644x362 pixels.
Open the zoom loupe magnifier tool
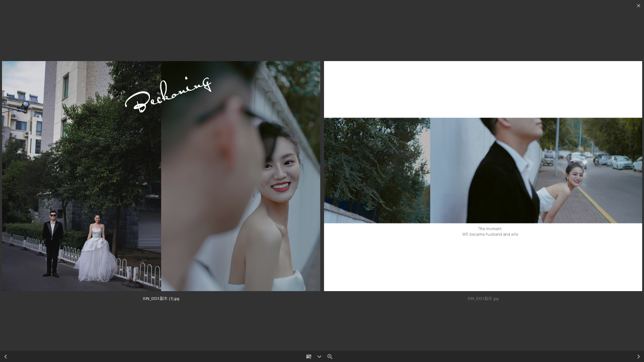pyautogui.click(x=330, y=356)
